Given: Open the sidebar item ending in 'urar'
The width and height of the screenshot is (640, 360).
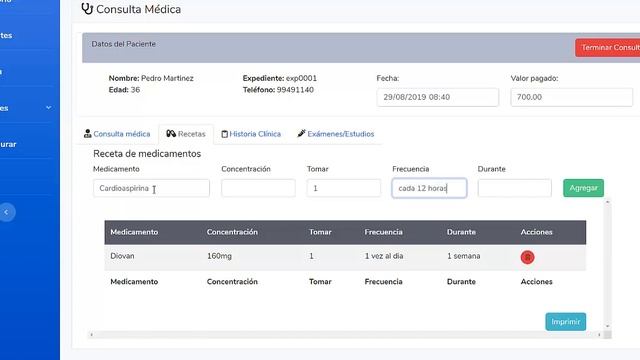Looking at the screenshot, I should coord(8,144).
